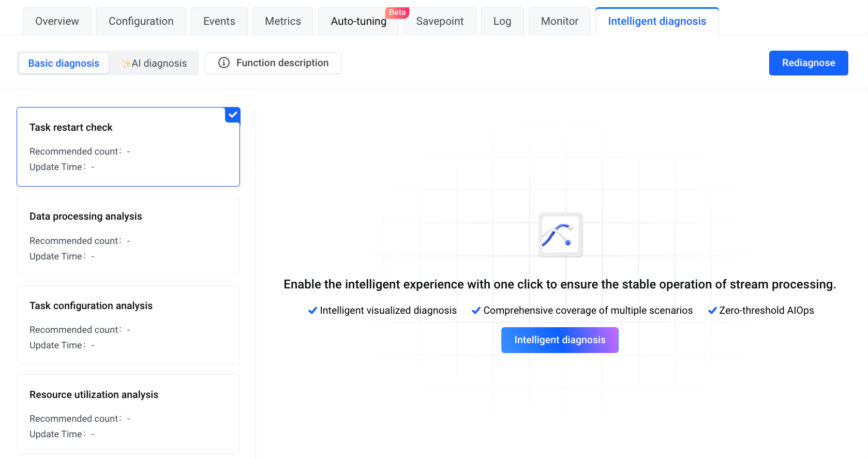Click the 'Enable the intelligent experience' headline
The width and height of the screenshot is (868, 459).
[x=560, y=284]
